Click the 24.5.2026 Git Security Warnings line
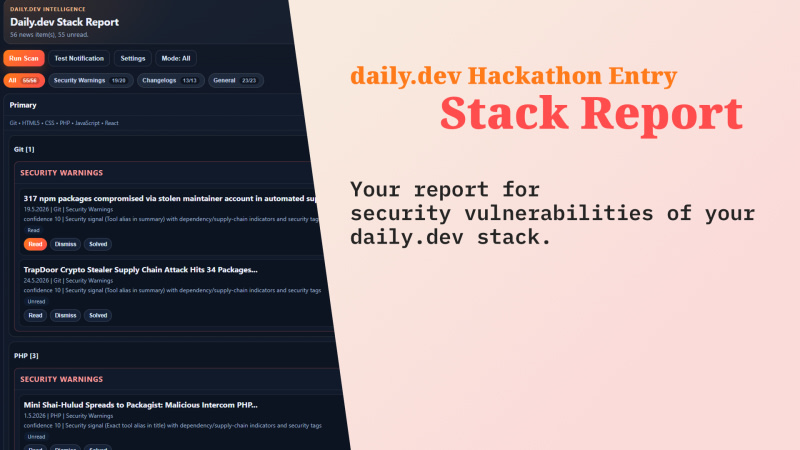This screenshot has width=800, height=450. click(68, 281)
